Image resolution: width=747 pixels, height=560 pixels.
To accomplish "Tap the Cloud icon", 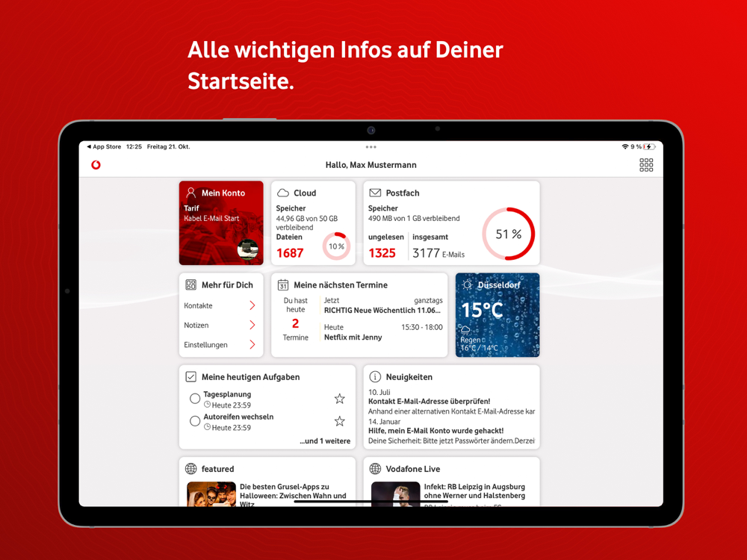I will point(283,193).
